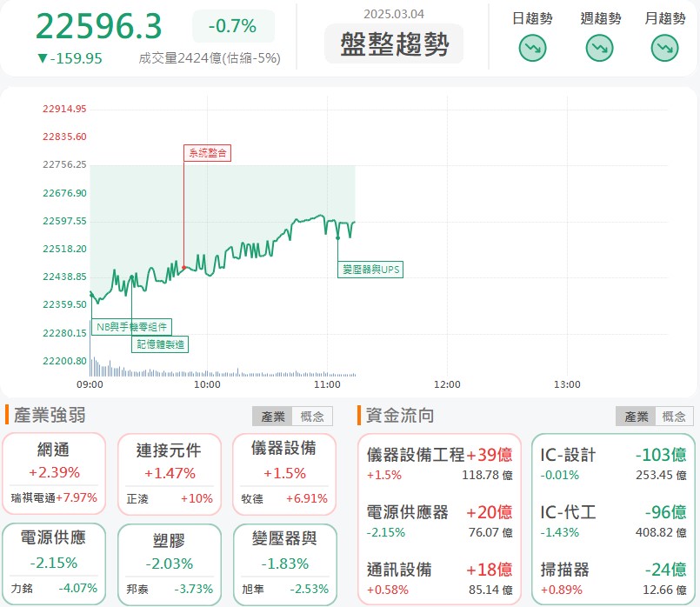
Task: Click the 408.82 億 volume value
Action: point(661,532)
